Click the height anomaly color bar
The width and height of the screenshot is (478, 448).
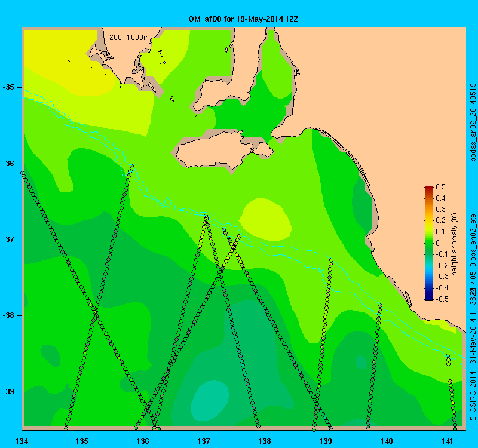tap(429, 244)
